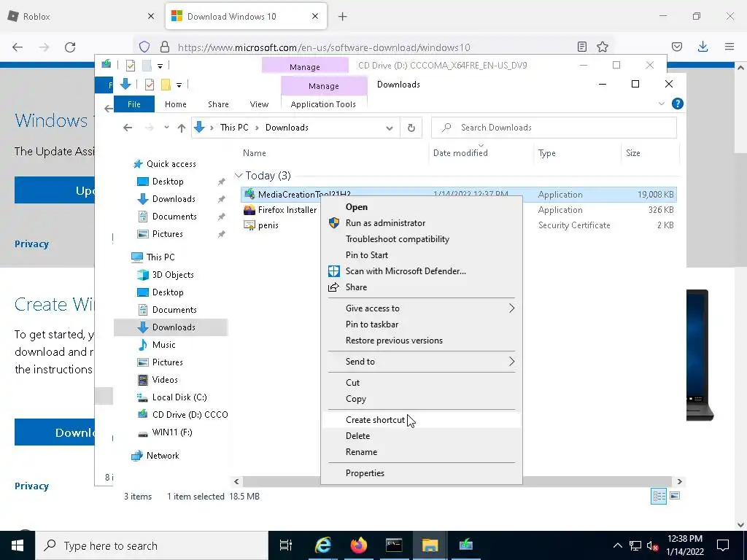
Task: Open recent locations dropdown arrow
Action: pos(166,128)
